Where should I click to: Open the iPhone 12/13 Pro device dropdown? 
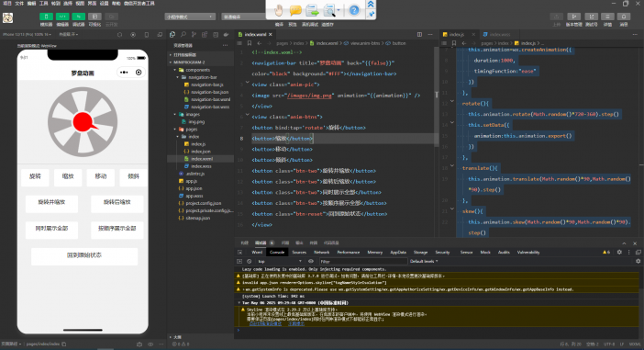28,35
